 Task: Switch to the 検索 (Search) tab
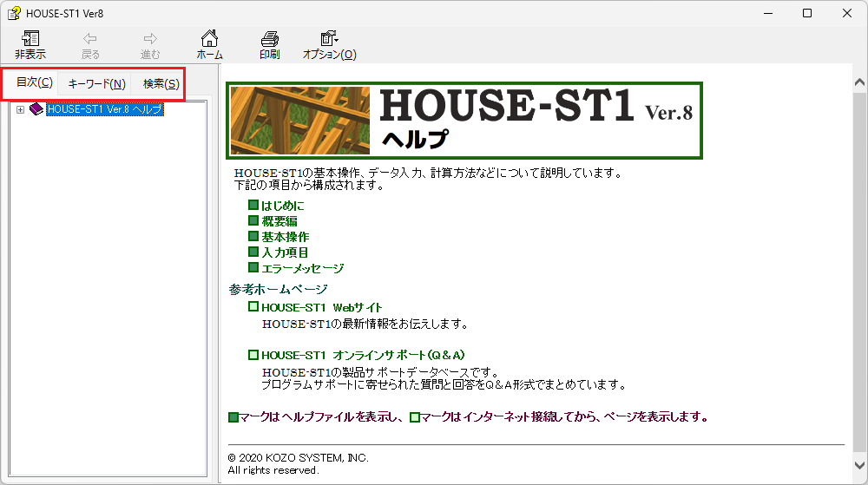161,84
